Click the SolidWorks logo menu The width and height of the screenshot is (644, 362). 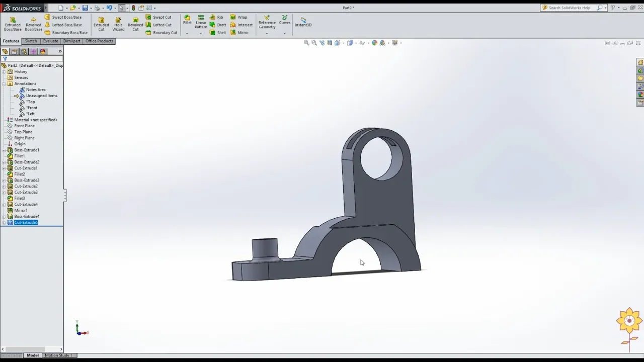pyautogui.click(x=23, y=8)
